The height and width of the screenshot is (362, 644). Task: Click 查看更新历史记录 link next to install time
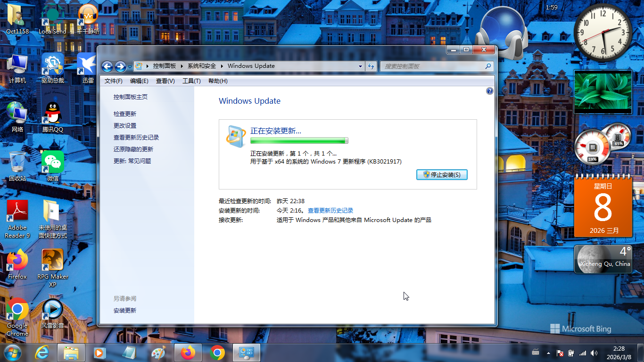coord(330,211)
